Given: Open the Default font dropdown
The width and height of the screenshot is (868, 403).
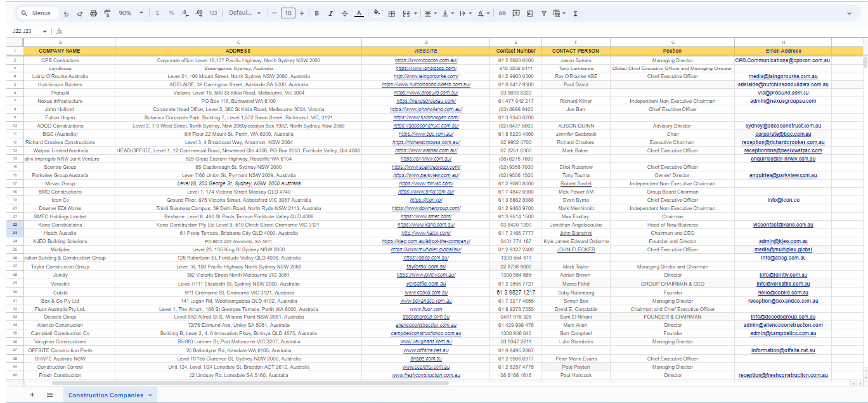Looking at the screenshot, I should point(245,13).
